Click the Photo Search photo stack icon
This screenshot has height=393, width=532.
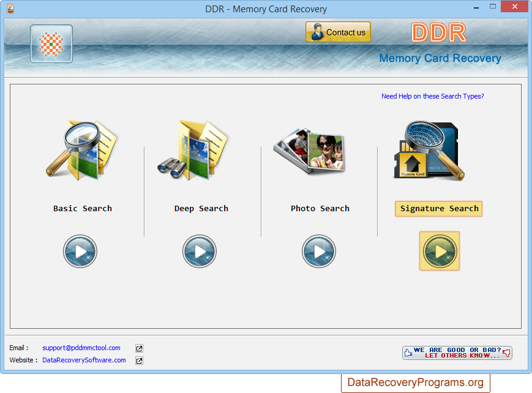(x=309, y=151)
